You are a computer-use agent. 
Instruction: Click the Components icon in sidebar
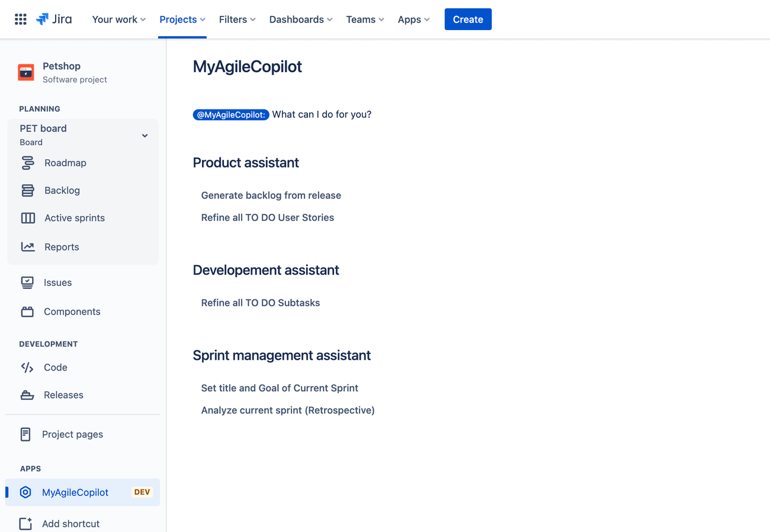tap(27, 312)
